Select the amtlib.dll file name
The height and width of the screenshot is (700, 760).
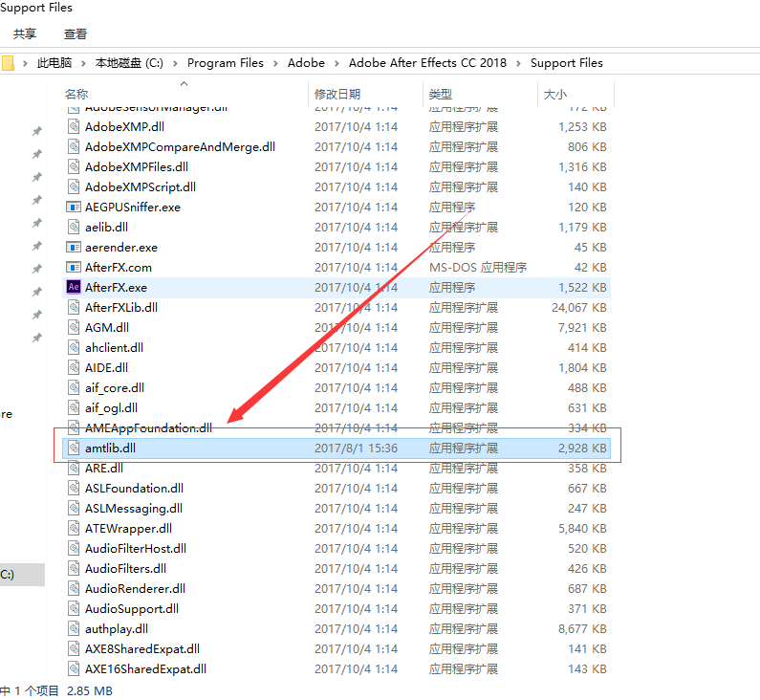[x=110, y=448]
